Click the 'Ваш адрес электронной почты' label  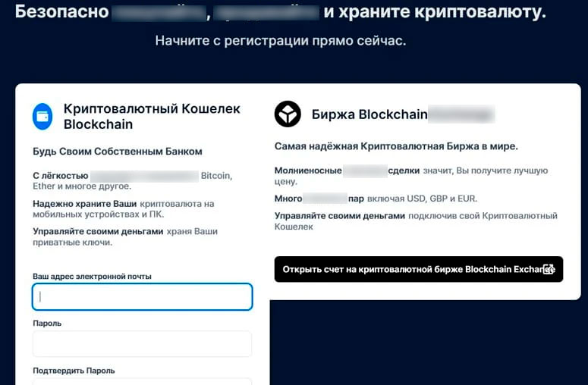pos(92,276)
